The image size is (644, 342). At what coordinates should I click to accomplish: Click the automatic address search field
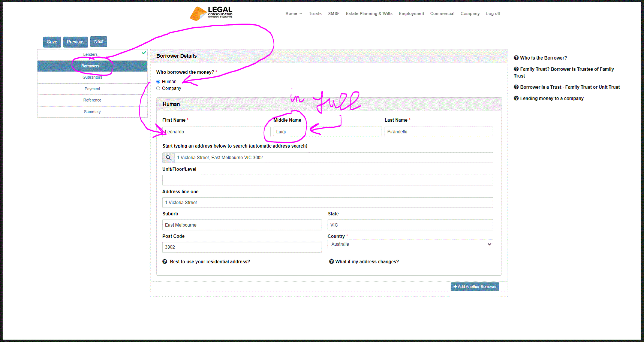click(334, 158)
